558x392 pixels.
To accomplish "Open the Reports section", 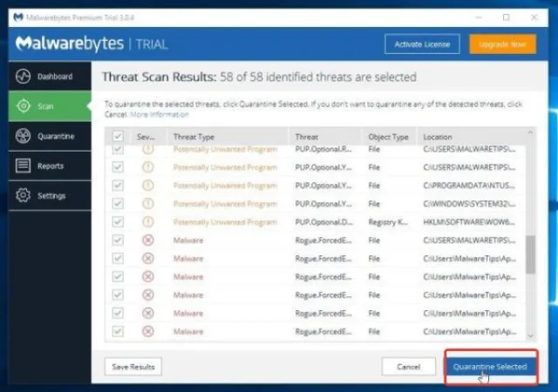I will (x=50, y=166).
